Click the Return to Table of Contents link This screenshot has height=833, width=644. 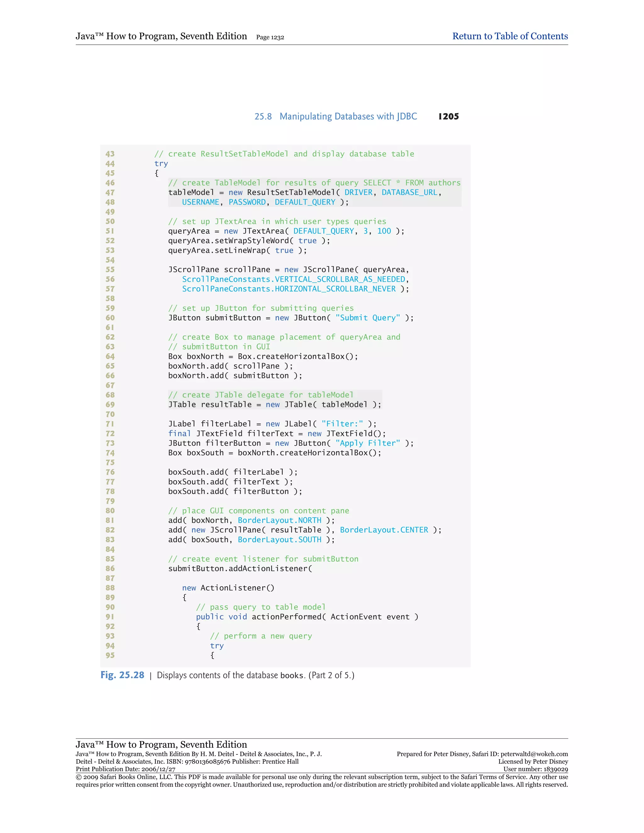(x=510, y=36)
